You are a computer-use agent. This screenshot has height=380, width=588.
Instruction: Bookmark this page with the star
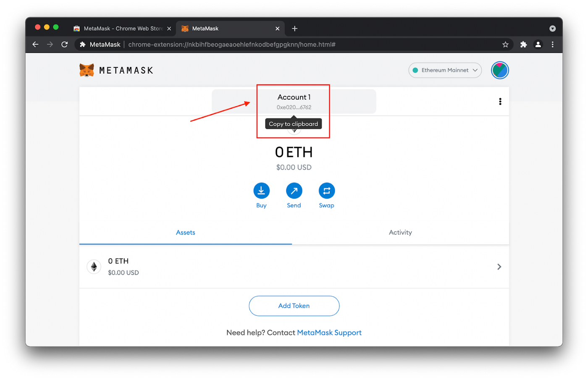[x=505, y=45]
